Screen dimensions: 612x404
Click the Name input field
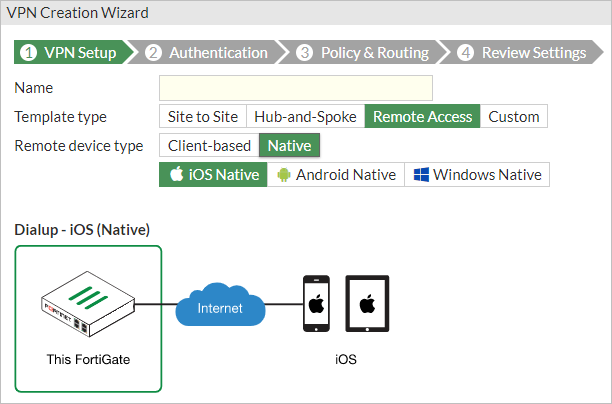click(295, 88)
